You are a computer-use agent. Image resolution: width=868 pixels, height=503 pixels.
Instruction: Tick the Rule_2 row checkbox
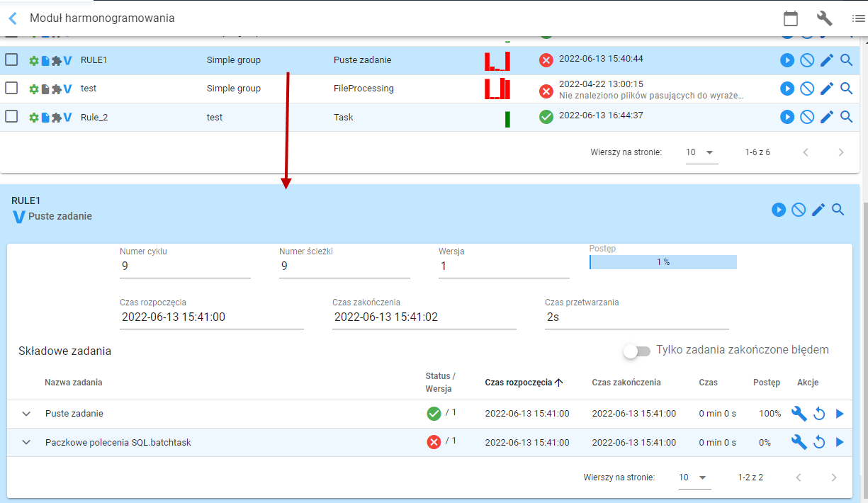point(11,117)
